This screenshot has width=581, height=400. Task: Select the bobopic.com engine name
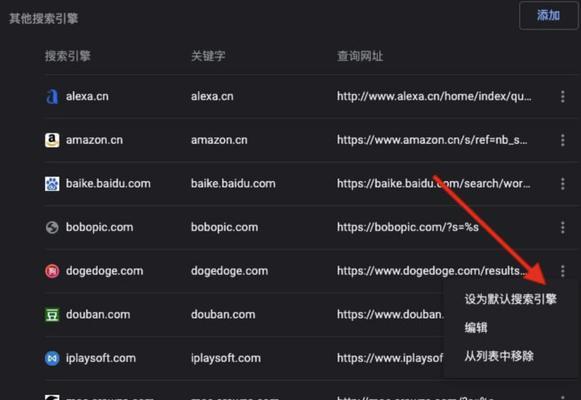tap(100, 227)
